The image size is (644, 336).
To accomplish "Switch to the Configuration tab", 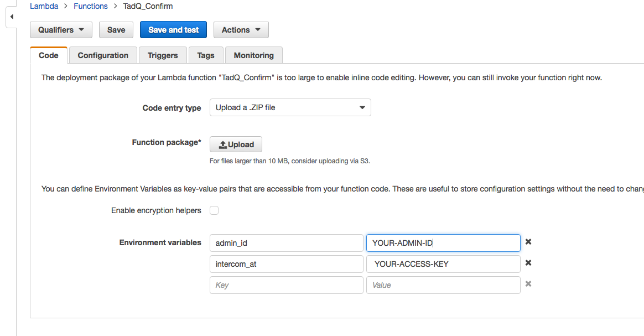I will point(102,55).
